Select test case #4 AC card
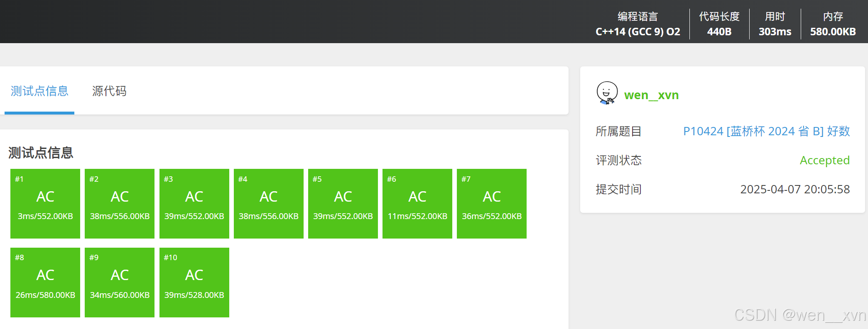 point(269,204)
